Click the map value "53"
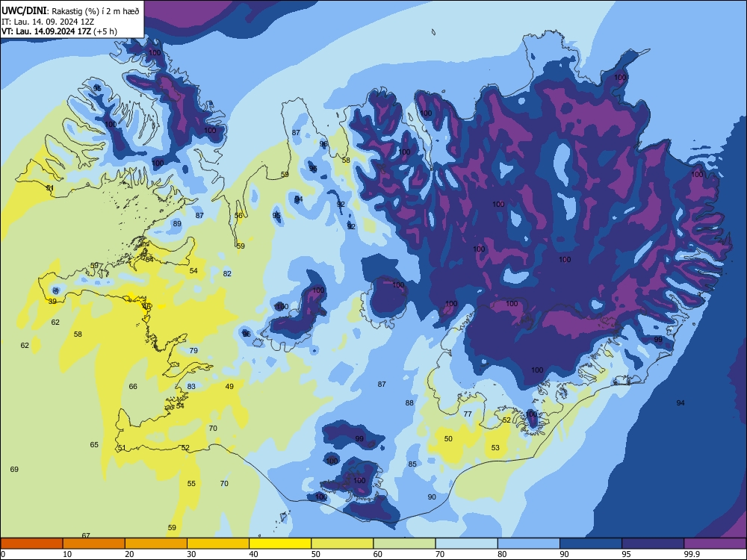 [495, 447]
